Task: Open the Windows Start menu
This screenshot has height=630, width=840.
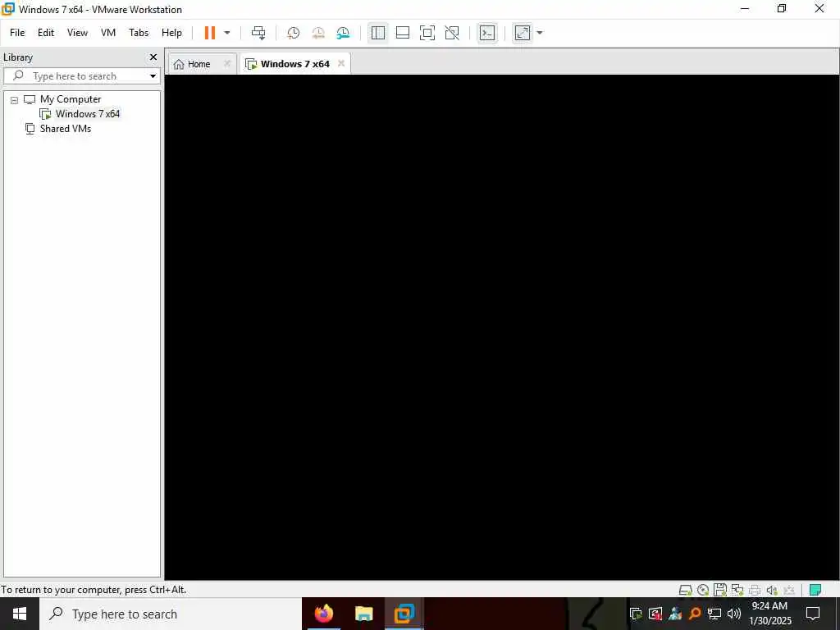Action: [x=20, y=614]
